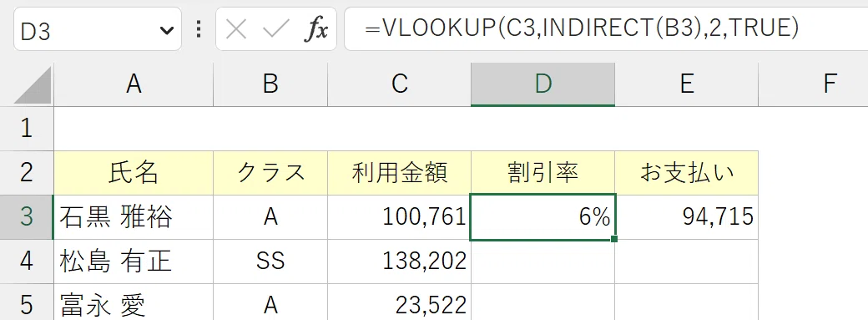Select cell containing 石黒 雅裕

click(x=134, y=217)
